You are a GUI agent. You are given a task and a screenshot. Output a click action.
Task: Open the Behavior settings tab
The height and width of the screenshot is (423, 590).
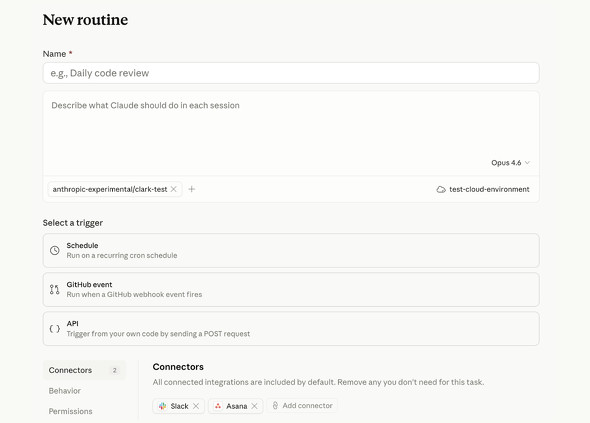[x=65, y=391]
